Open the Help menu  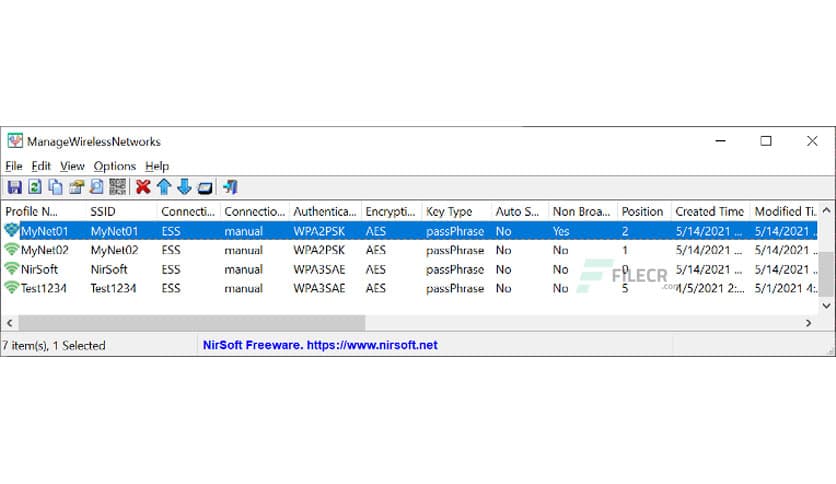(x=157, y=166)
